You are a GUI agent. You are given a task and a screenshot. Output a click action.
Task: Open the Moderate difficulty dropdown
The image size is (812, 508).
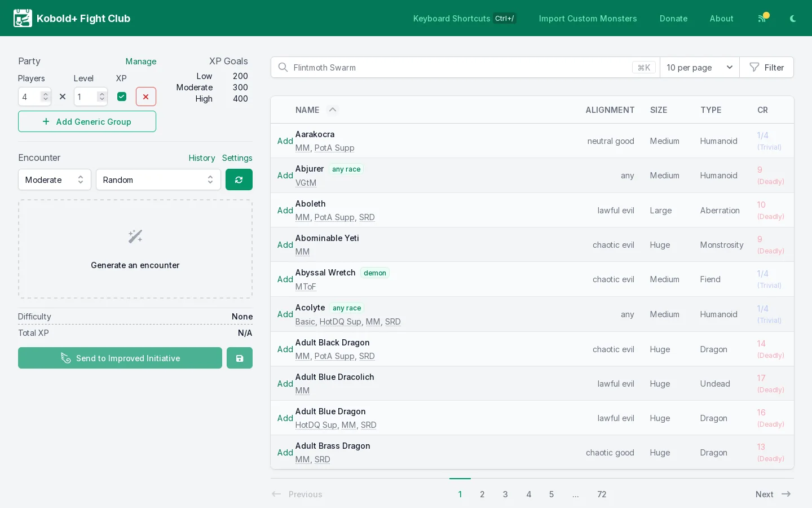point(55,179)
